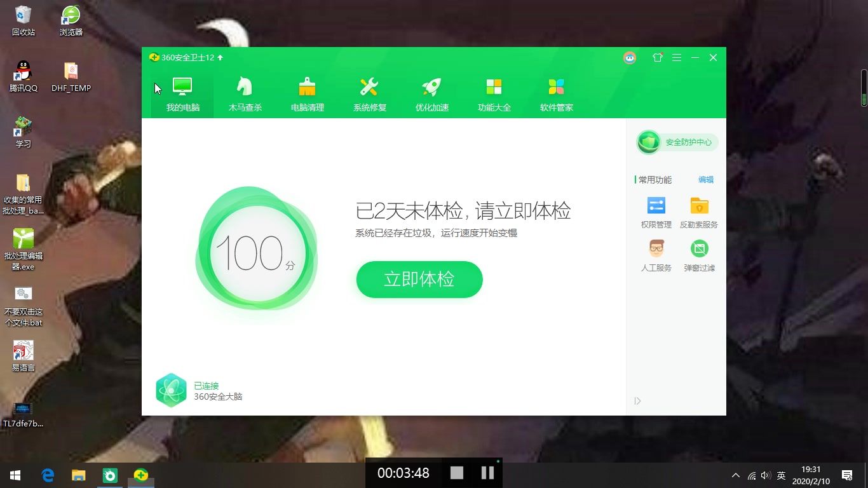The image size is (868, 488).
Task: Start the 立即体检 checkup now
Action: click(419, 280)
